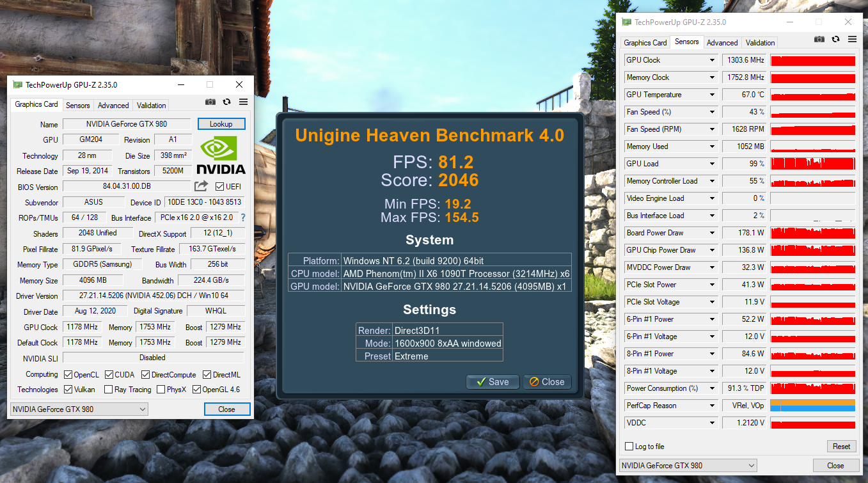
Task: Expand the Fan Speed (%) sensor dropdown
Action: pyautogui.click(x=712, y=112)
